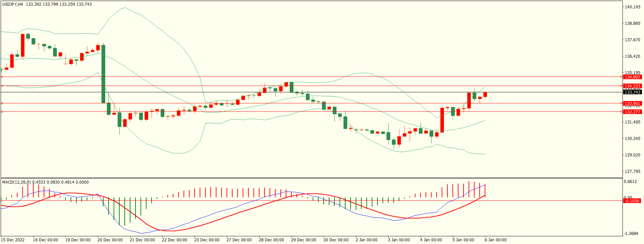The image size is (644, 244).
Task: Click the 129.020 price axis label
Action: (632, 155)
